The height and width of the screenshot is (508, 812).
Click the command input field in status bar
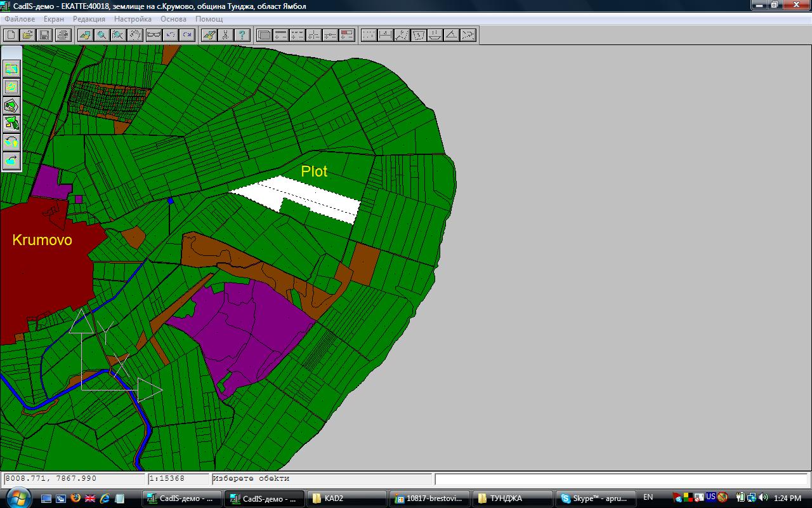[x=620, y=479]
